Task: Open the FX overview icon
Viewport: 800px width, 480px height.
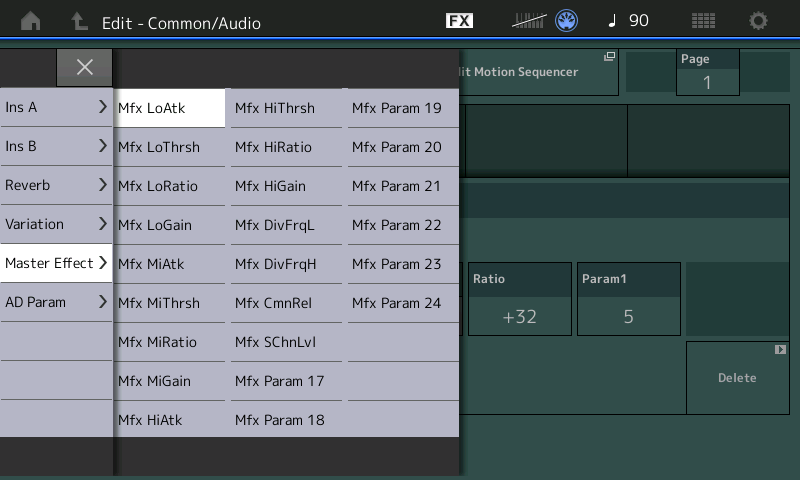Action: click(459, 21)
